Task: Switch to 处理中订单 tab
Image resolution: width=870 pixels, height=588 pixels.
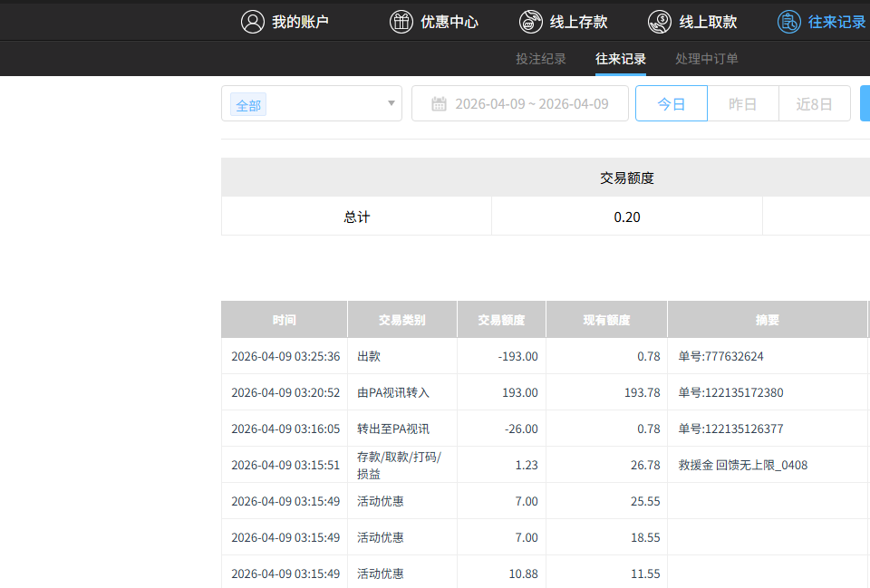Action: coord(707,59)
